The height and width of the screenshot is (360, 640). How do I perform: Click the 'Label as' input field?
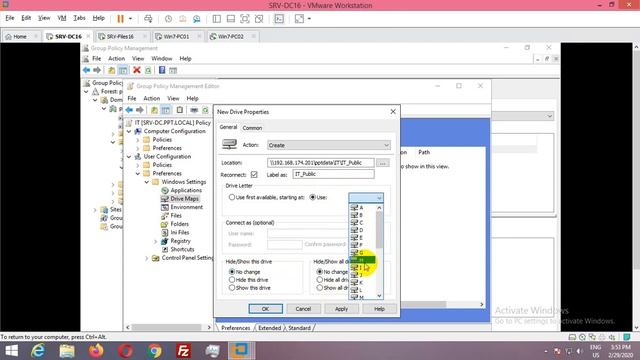point(333,174)
